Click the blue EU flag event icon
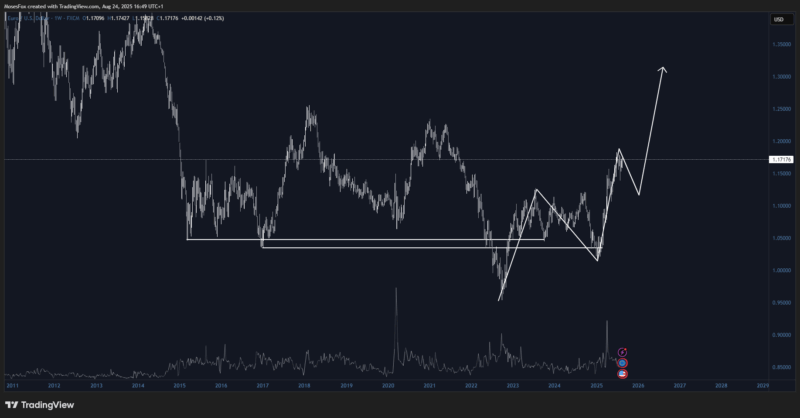The image size is (800, 418). tap(622, 363)
